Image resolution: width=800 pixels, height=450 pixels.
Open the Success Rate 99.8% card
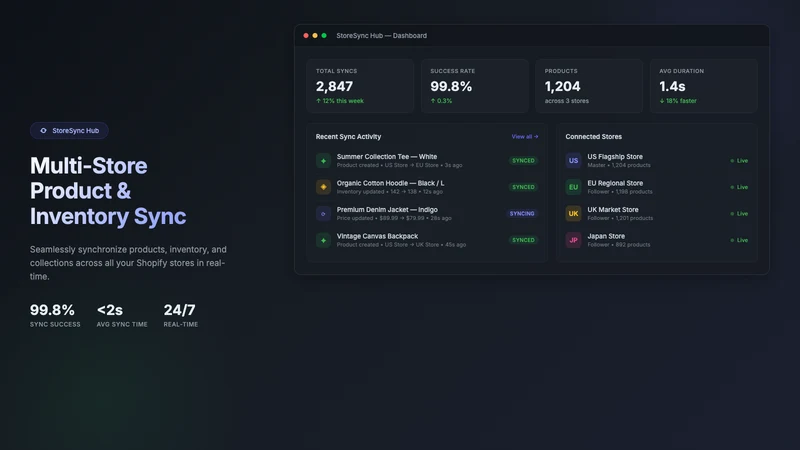tap(474, 86)
